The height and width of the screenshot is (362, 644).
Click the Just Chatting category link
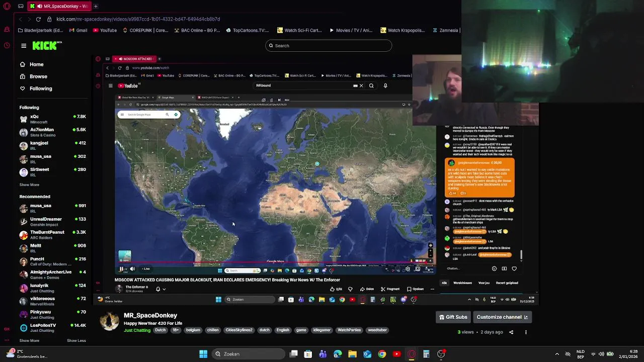137,330
